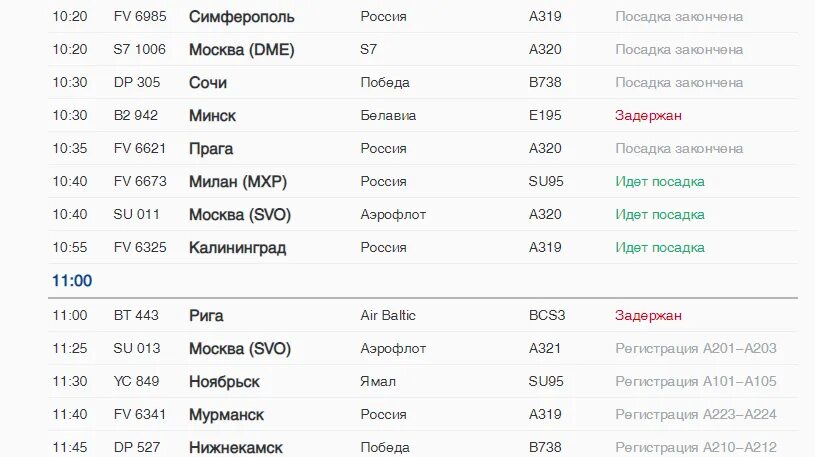This screenshot has width=815, height=457.
Task: Click the Air Baltic airline name
Action: (388, 315)
